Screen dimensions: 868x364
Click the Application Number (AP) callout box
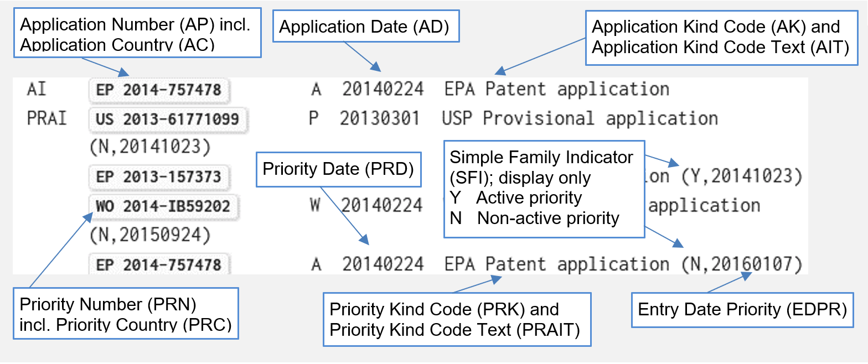[x=140, y=32]
